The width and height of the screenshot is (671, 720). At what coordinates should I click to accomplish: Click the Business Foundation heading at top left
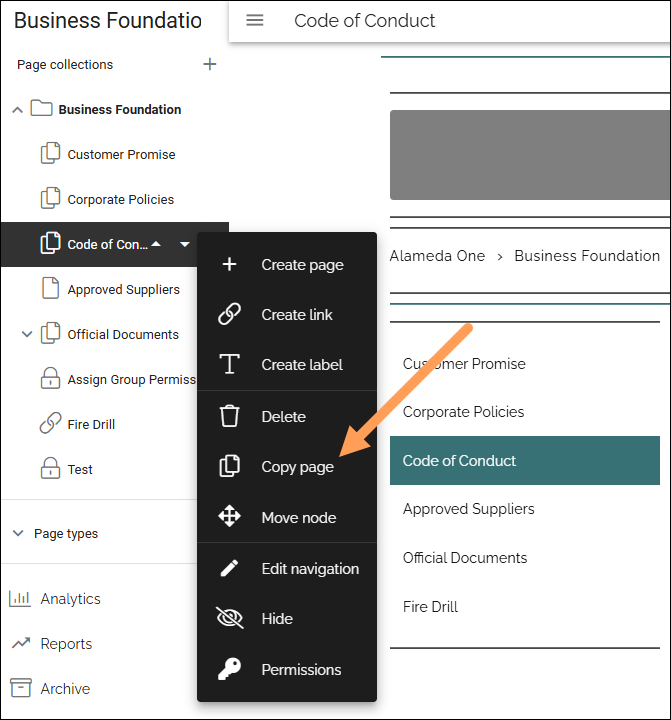coord(108,20)
